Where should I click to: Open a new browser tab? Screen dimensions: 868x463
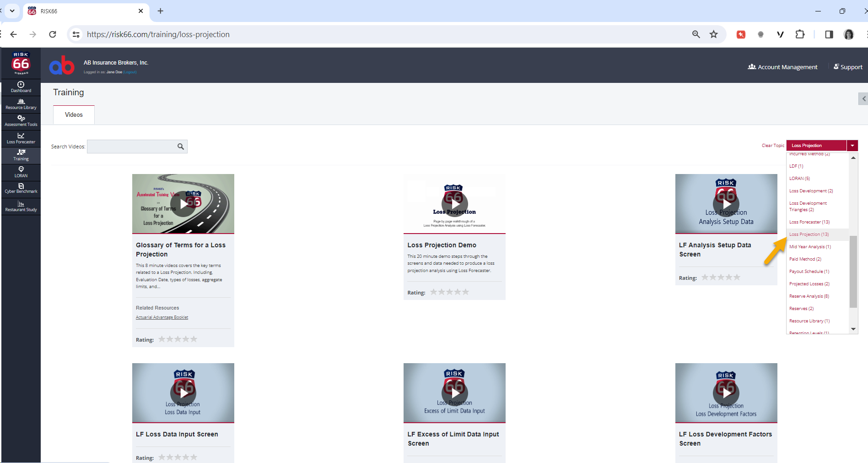(x=160, y=11)
